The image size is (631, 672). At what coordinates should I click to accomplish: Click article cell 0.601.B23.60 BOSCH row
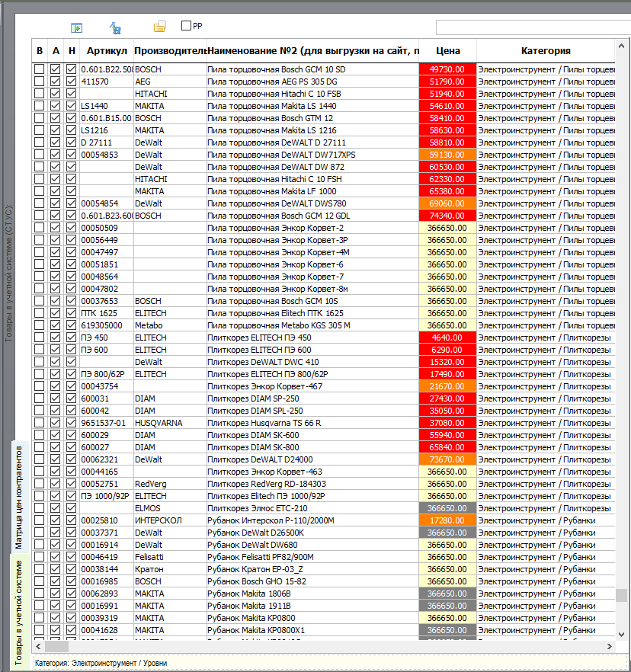[107, 216]
